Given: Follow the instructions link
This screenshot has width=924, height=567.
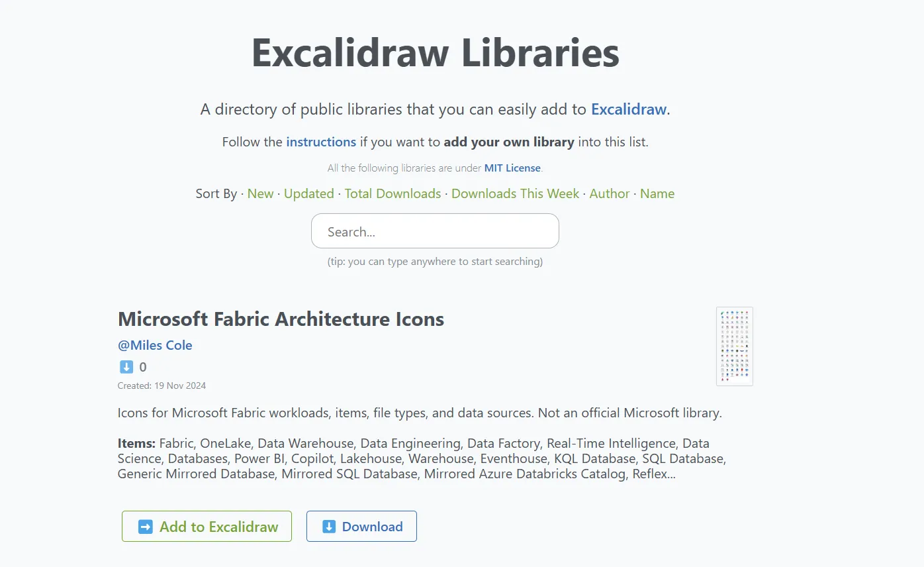Looking at the screenshot, I should pyautogui.click(x=321, y=142).
